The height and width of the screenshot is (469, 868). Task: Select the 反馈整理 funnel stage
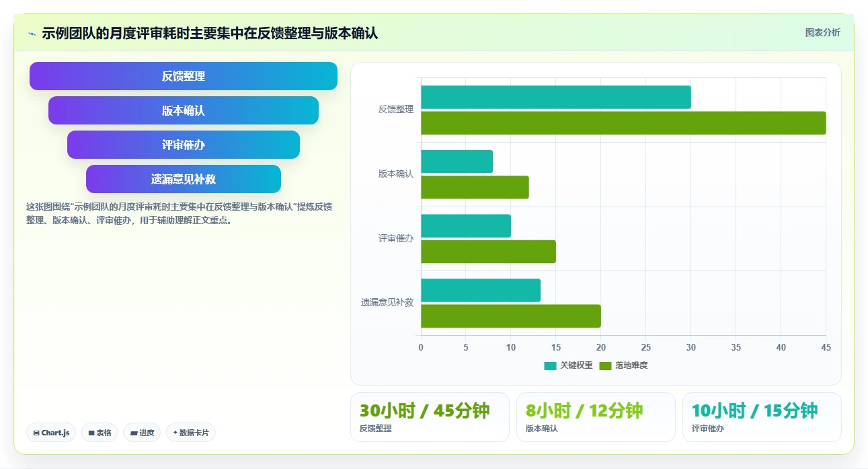pyautogui.click(x=184, y=76)
